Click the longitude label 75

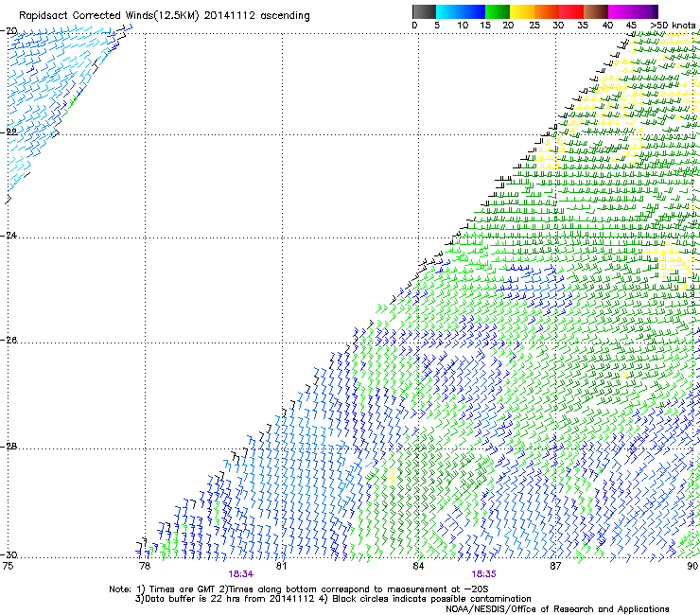[x=8, y=566]
